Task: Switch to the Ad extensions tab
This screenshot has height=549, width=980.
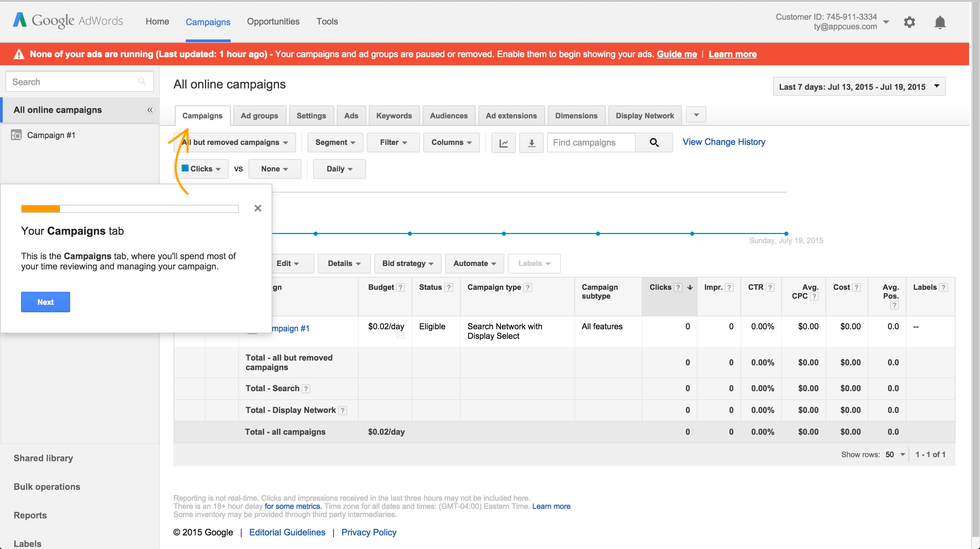Action: 511,116
